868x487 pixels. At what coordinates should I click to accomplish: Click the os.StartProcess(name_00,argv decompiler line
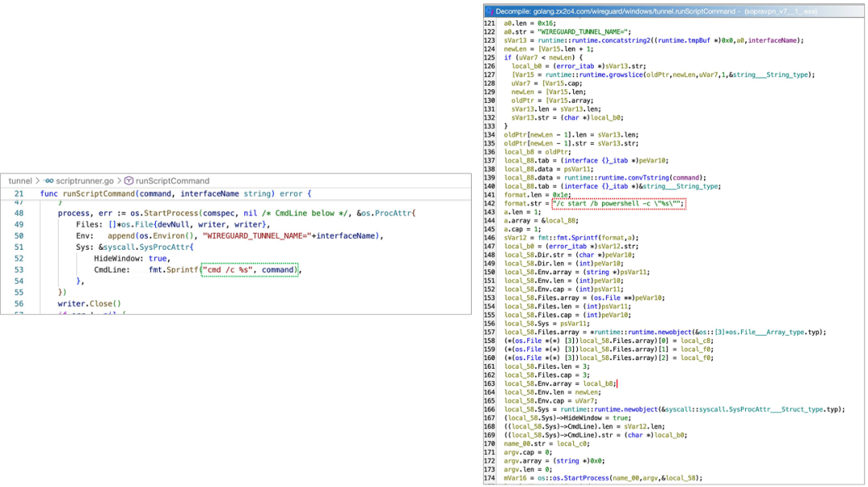coord(603,478)
